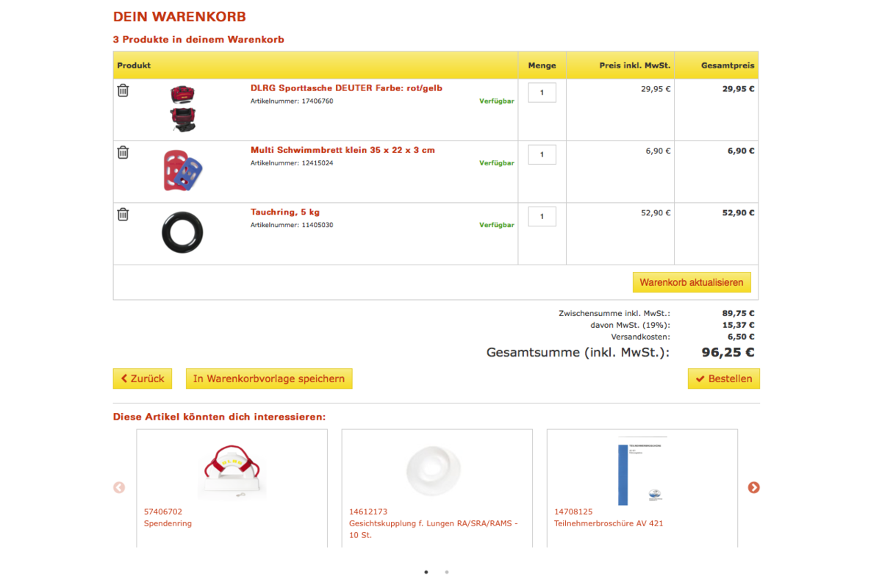This screenshot has height=588, width=882.
Task: Click 'Versandkosten:' label
Action: click(641, 337)
